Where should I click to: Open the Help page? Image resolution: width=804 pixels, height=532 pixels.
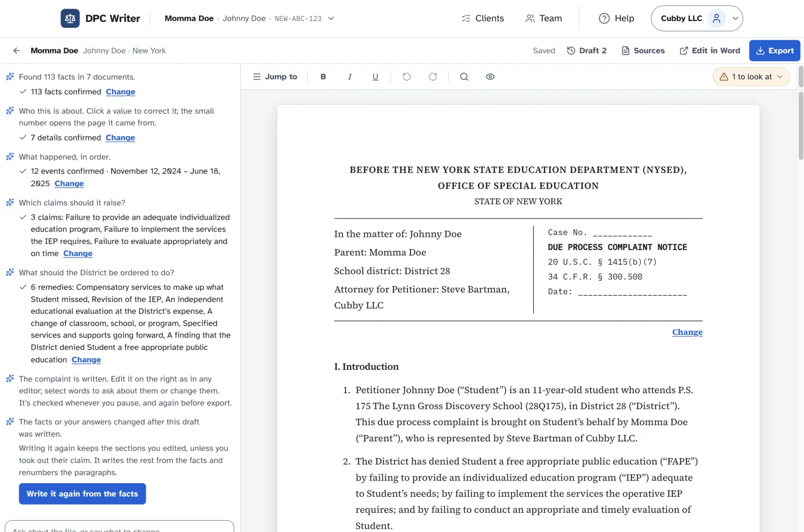[616, 18]
